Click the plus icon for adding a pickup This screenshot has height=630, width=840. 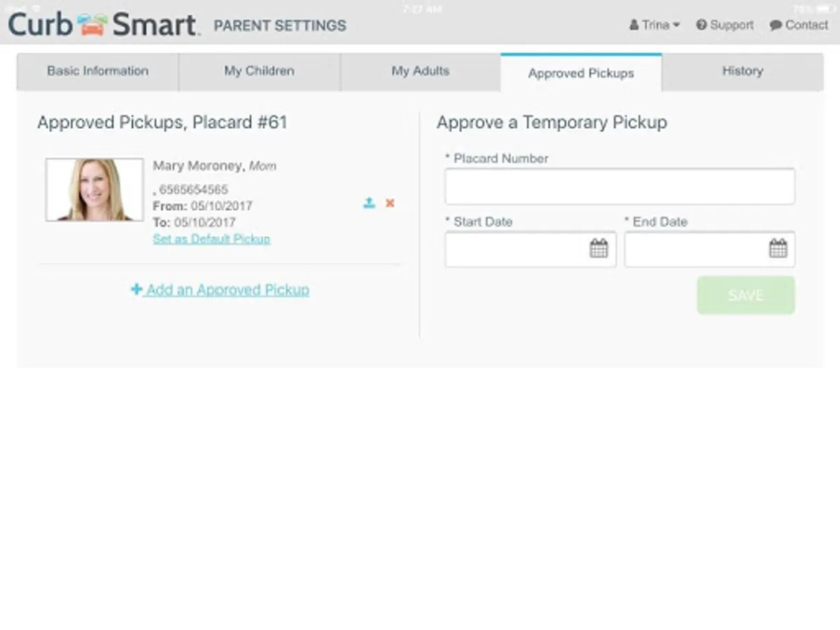click(x=136, y=289)
